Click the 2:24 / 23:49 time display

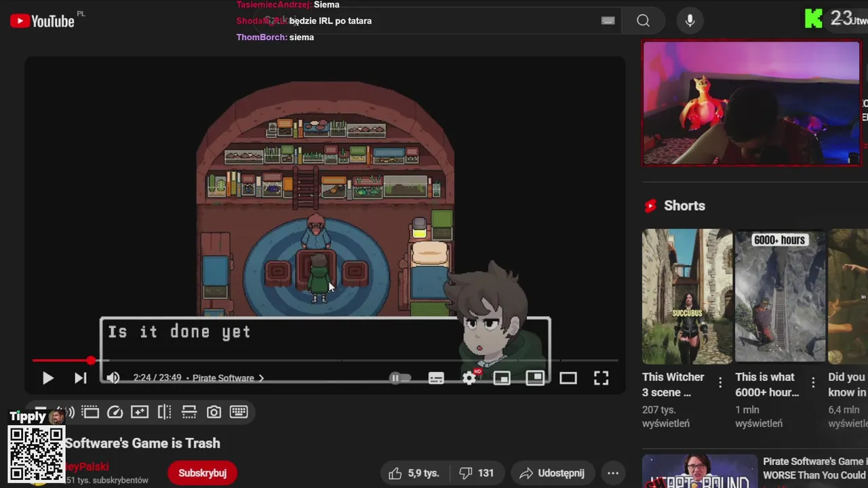(157, 378)
